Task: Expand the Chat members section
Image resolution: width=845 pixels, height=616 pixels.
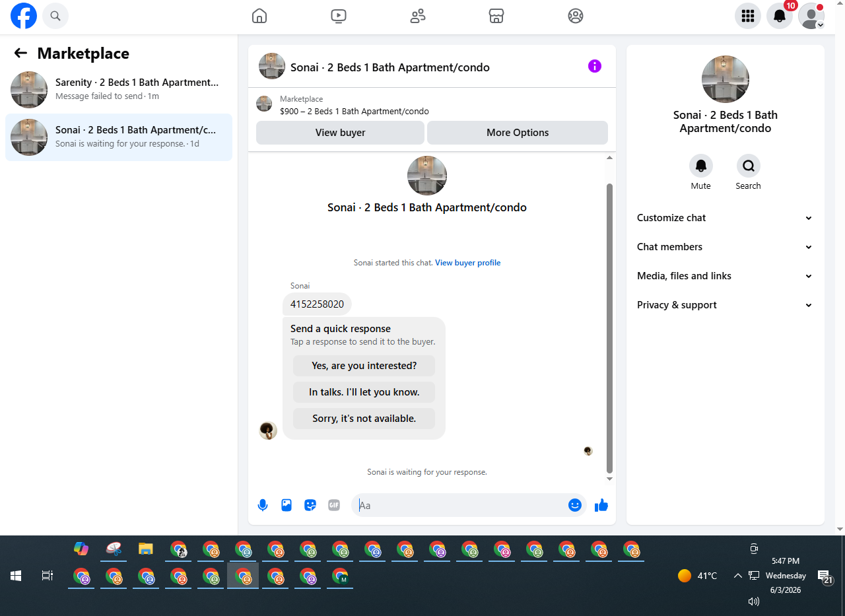Action: point(725,247)
